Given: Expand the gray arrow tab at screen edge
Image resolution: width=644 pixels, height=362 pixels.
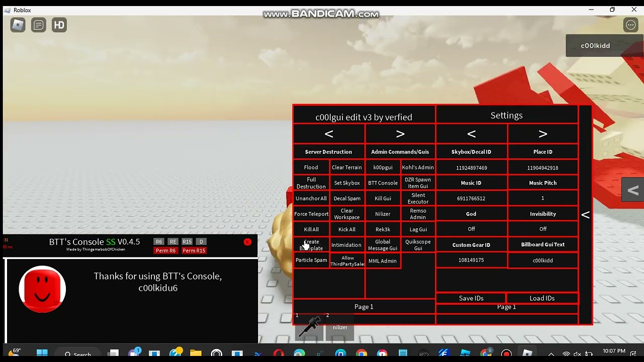Looking at the screenshot, I should [x=633, y=190].
